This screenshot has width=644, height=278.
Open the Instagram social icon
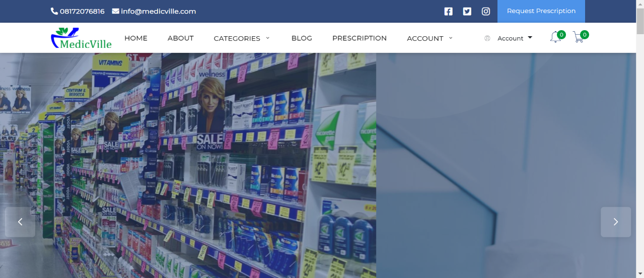pyautogui.click(x=485, y=12)
